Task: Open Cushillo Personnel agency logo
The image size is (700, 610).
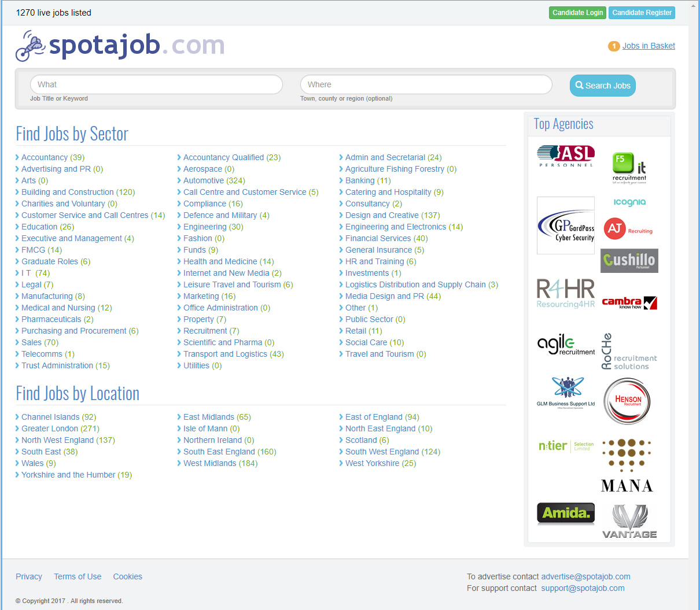Action: coord(629,260)
